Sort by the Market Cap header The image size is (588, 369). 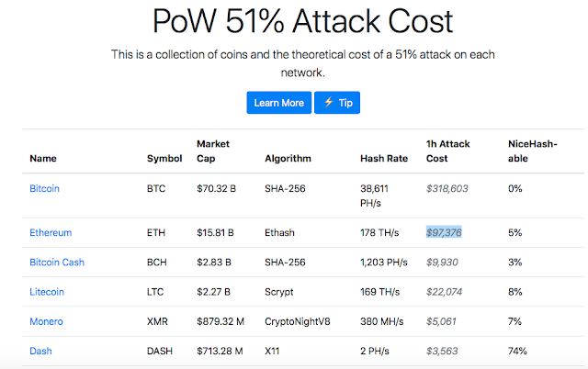pyautogui.click(x=212, y=151)
